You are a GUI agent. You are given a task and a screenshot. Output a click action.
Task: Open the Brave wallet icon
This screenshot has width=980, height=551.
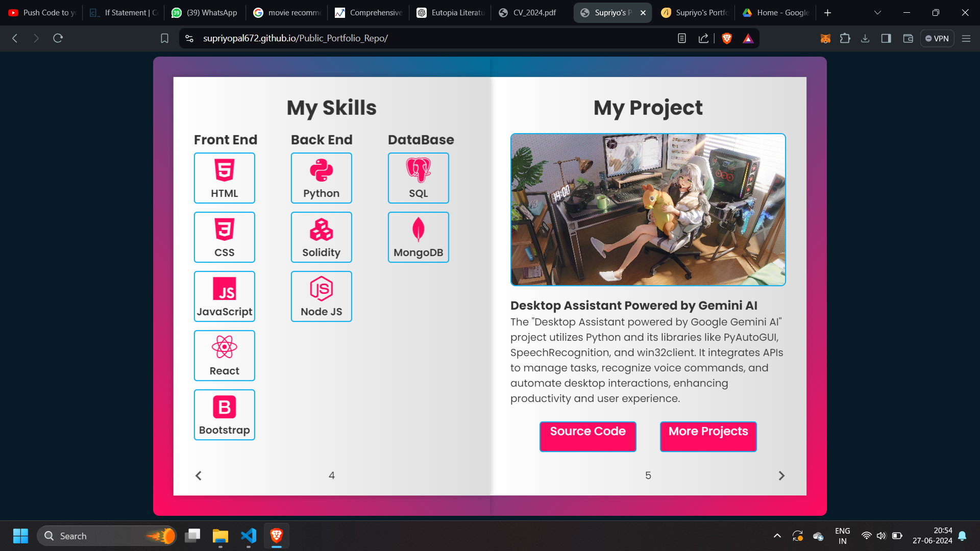point(908,38)
